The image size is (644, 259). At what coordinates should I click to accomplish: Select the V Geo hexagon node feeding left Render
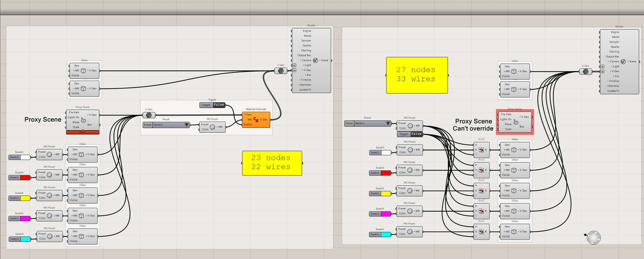pyautogui.click(x=281, y=71)
